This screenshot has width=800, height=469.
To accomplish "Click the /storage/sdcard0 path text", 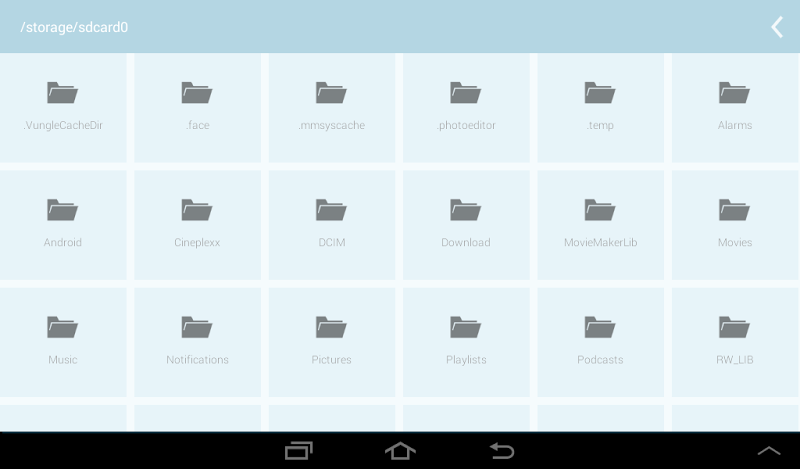I will [74, 27].
